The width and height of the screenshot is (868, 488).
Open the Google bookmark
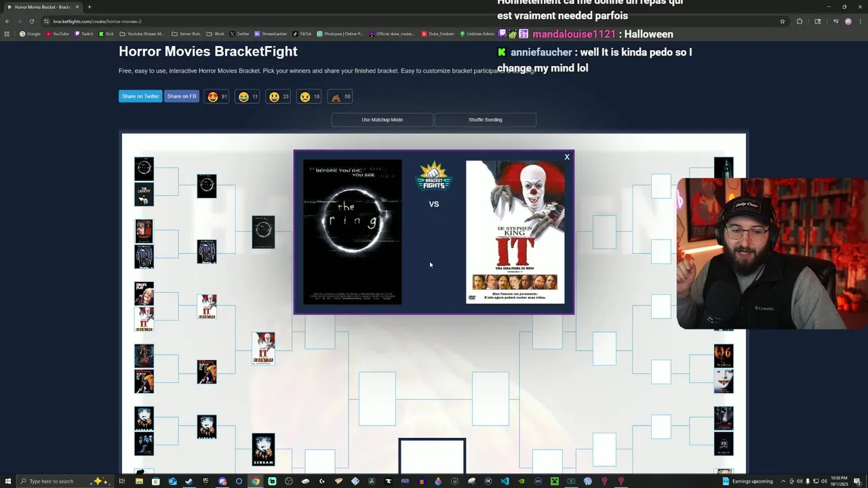pos(31,34)
